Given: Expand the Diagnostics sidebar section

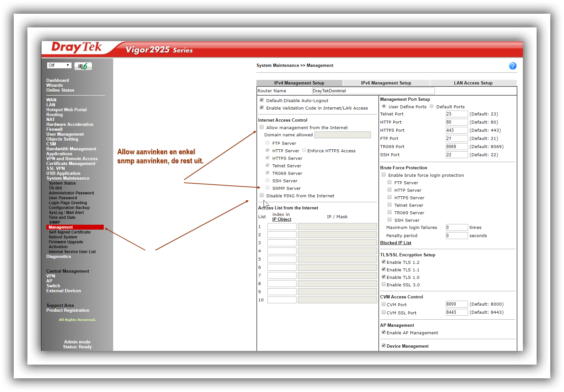Looking at the screenshot, I should pyautogui.click(x=58, y=256).
